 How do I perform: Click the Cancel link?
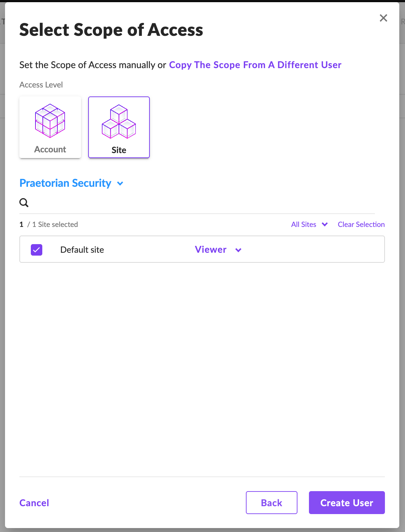34,503
